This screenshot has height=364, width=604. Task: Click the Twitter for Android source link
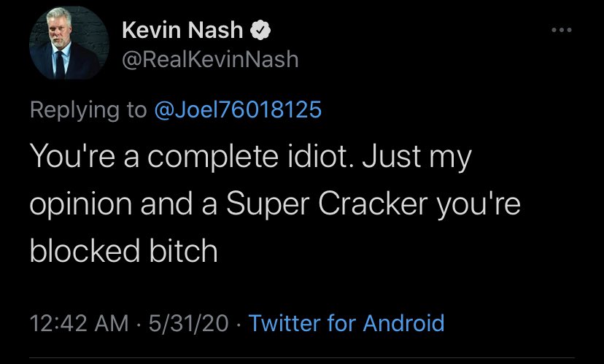coord(346,322)
